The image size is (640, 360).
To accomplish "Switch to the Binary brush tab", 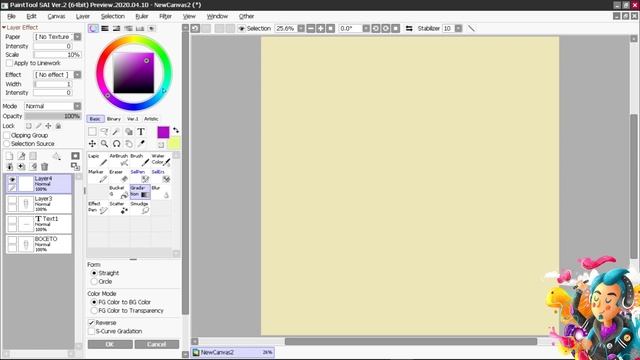I will [x=113, y=119].
